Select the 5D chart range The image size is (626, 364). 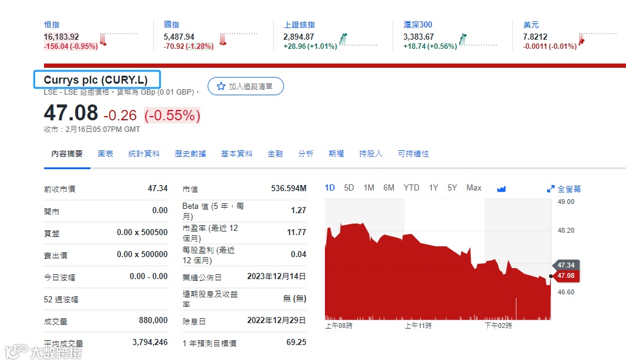click(x=349, y=188)
